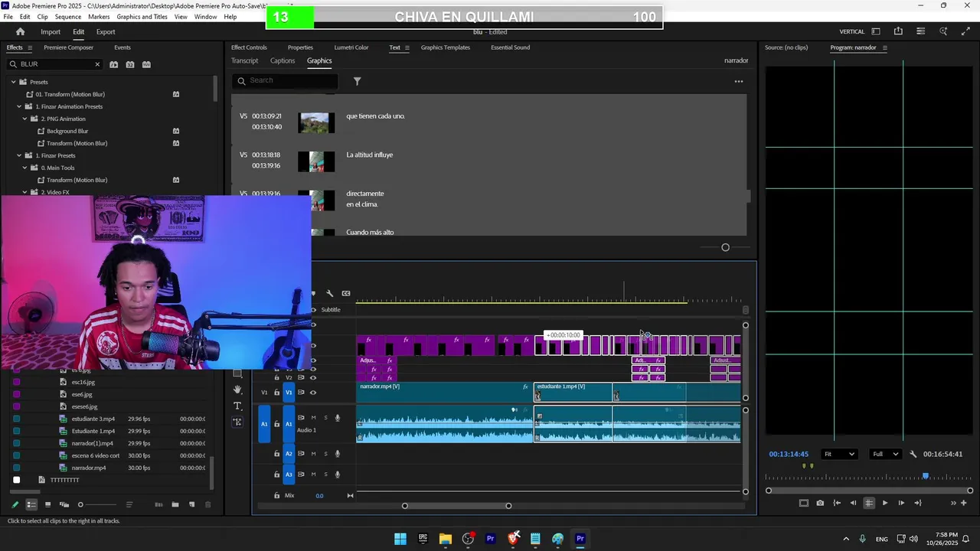Open the Full playback resolution dropdown
The image size is (980, 551).
click(x=886, y=454)
